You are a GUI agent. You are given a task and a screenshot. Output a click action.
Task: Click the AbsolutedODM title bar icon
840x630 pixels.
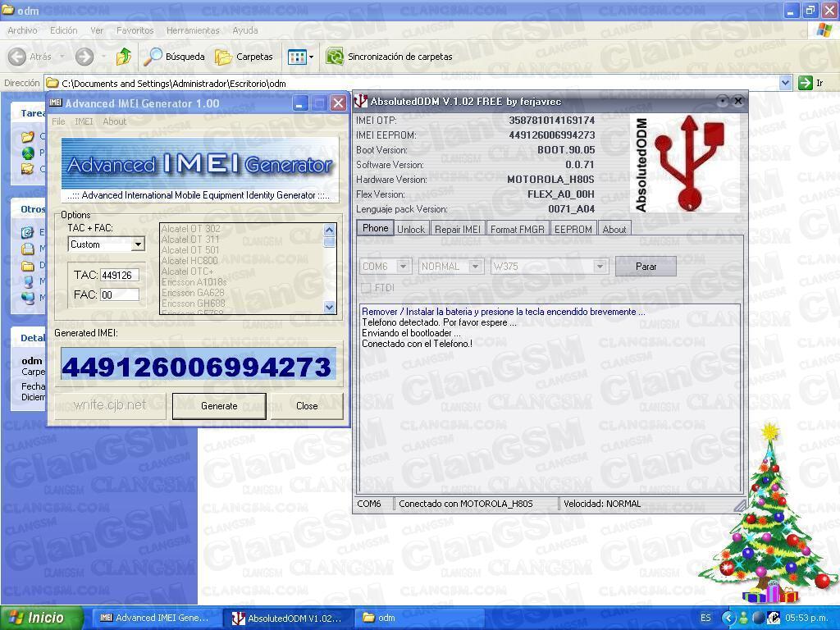pyautogui.click(x=362, y=101)
